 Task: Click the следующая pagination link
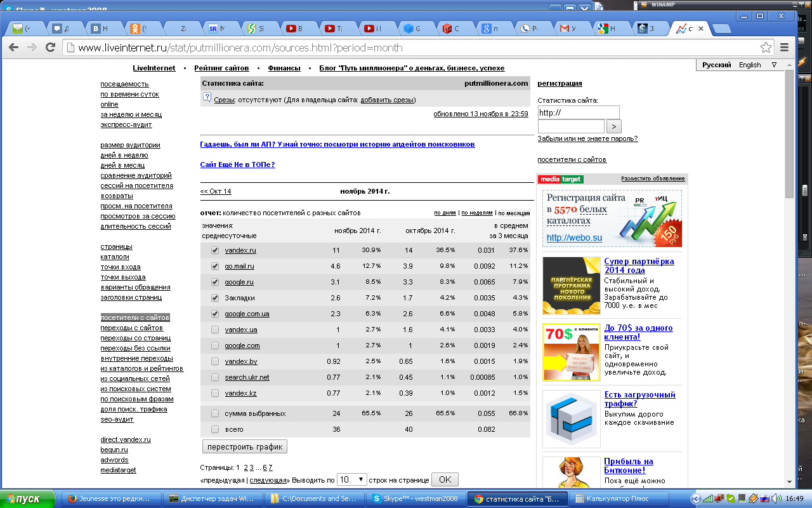point(268,480)
